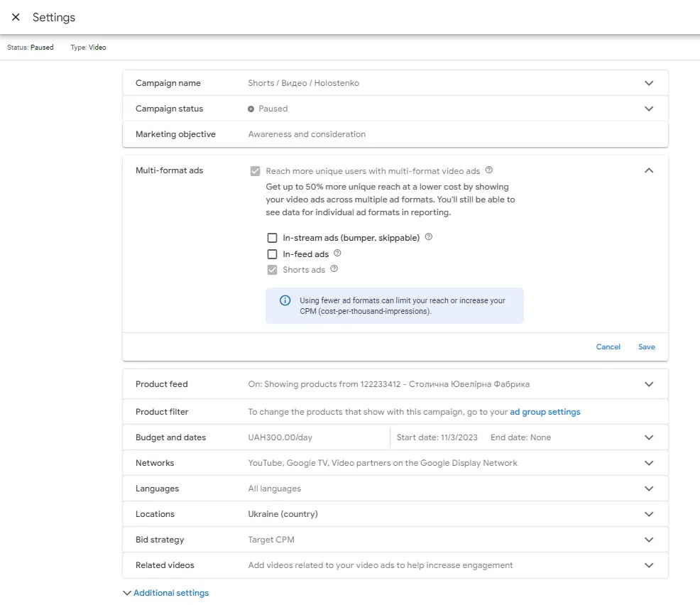This screenshot has width=700, height=605.
Task: Click the UAH300.00/day budget value
Action: pyautogui.click(x=280, y=437)
